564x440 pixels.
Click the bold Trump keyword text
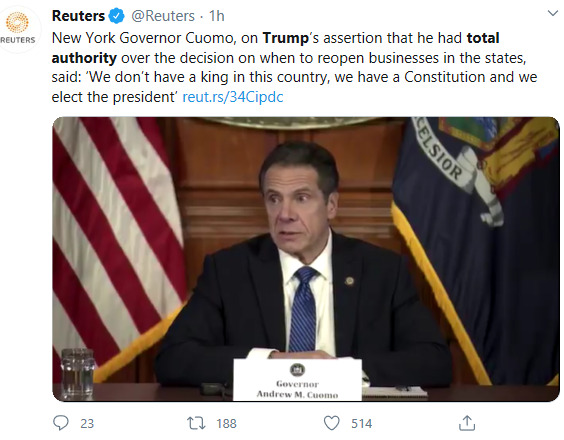(x=286, y=38)
